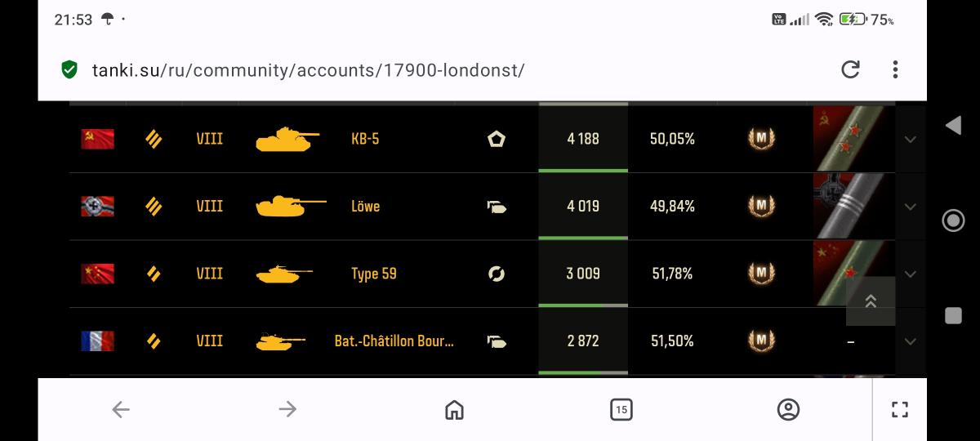This screenshot has height=441, width=980.
Task: Click the КВ-5 mastery badge icon
Action: click(x=761, y=139)
